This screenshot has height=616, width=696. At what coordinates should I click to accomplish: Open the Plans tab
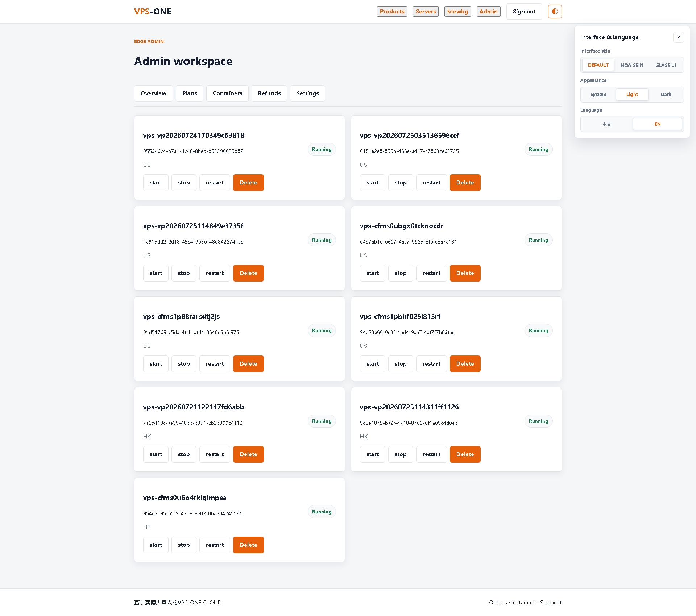point(190,93)
